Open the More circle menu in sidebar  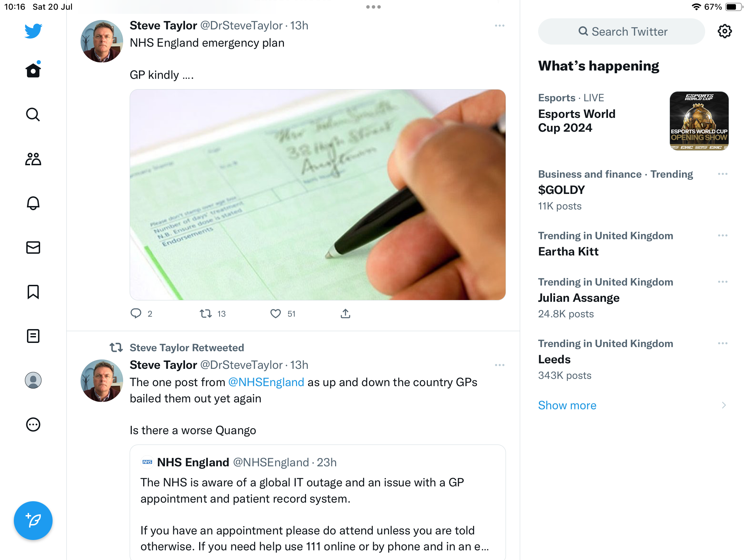tap(33, 424)
